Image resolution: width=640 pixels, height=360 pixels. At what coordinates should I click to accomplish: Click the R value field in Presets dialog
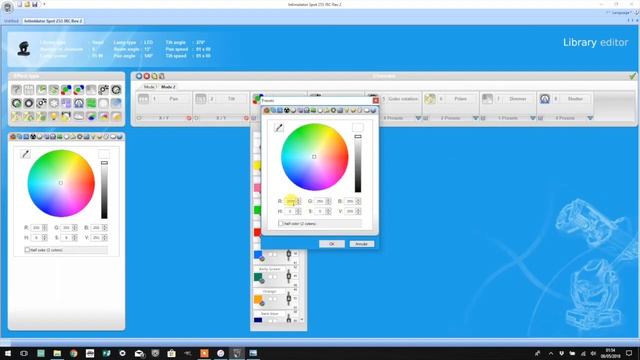pyautogui.click(x=290, y=201)
